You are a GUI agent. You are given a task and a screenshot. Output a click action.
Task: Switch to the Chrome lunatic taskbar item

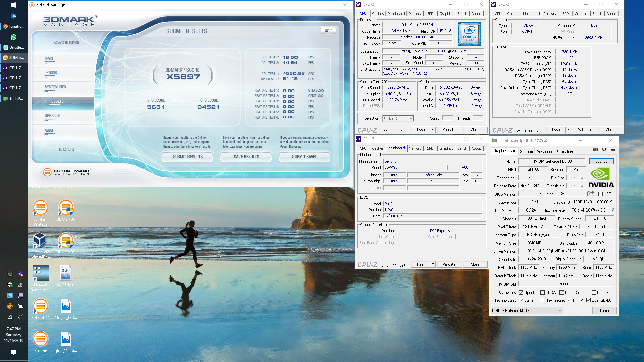[14, 26]
